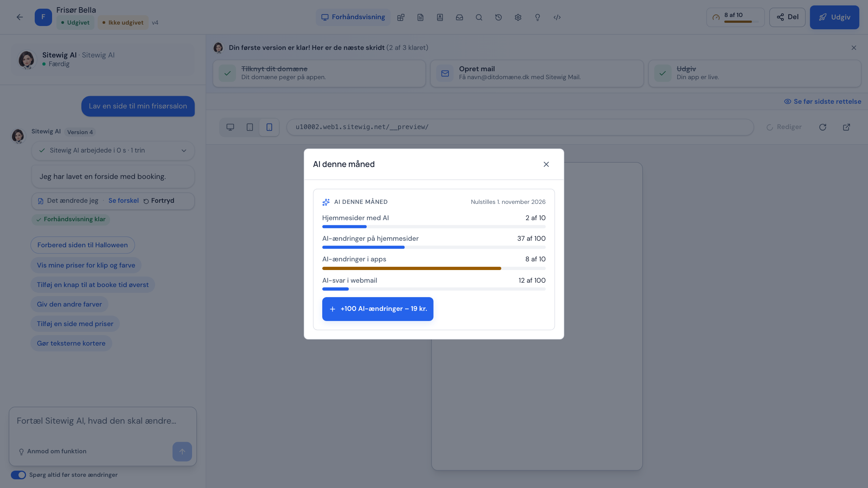Viewport: 868px width, 488px height.
Task: Dismiss the next steps banner
Action: point(854,48)
